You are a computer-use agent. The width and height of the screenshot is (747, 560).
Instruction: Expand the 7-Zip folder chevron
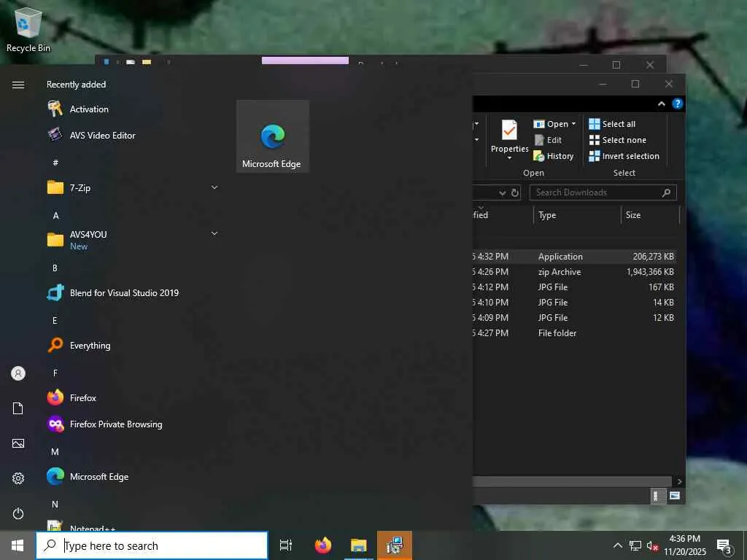click(214, 187)
